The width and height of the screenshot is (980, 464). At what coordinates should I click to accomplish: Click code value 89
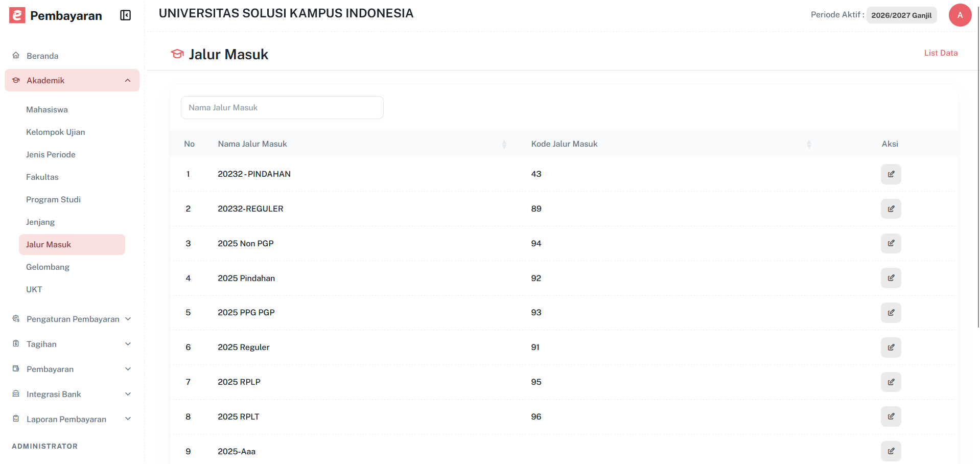pos(536,209)
